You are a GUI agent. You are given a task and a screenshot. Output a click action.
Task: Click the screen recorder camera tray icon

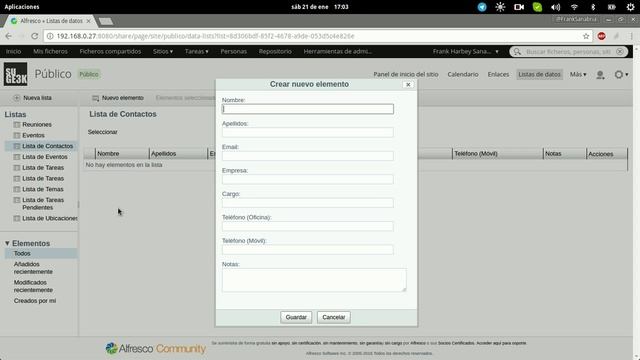[x=519, y=7]
